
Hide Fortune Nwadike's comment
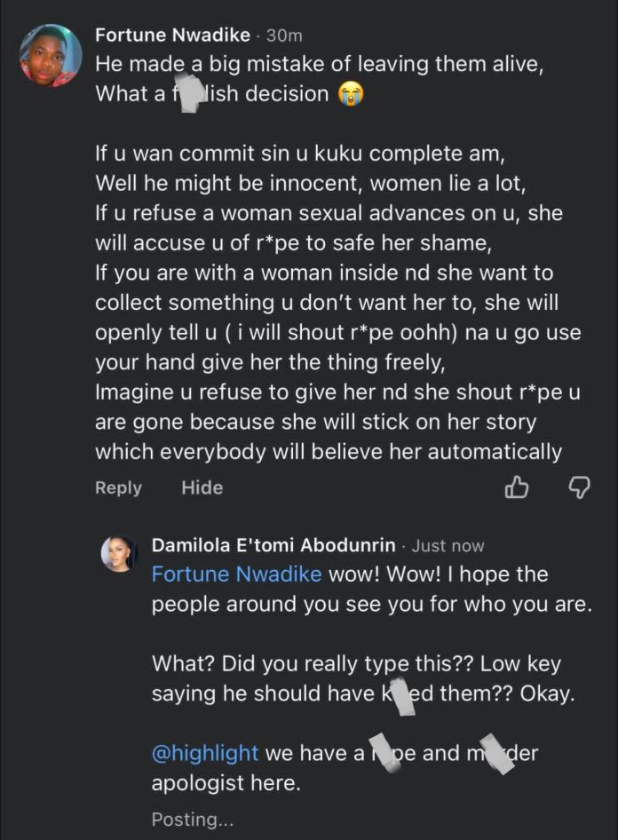202,487
